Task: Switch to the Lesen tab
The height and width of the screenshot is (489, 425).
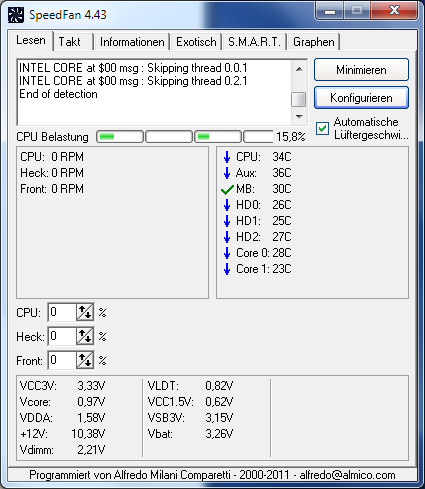Action: 31,40
